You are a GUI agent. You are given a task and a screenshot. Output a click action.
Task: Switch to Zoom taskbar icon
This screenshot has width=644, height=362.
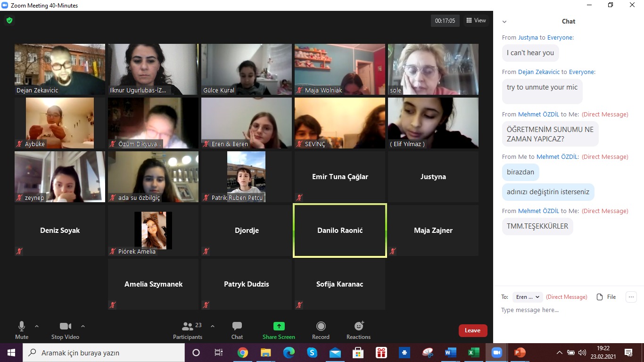[x=496, y=353]
